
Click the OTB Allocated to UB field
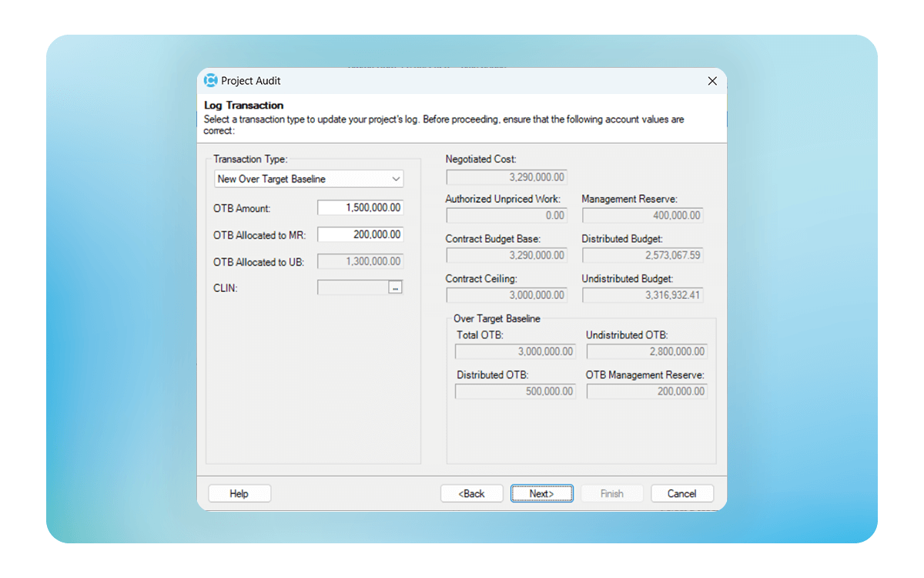pyautogui.click(x=360, y=262)
